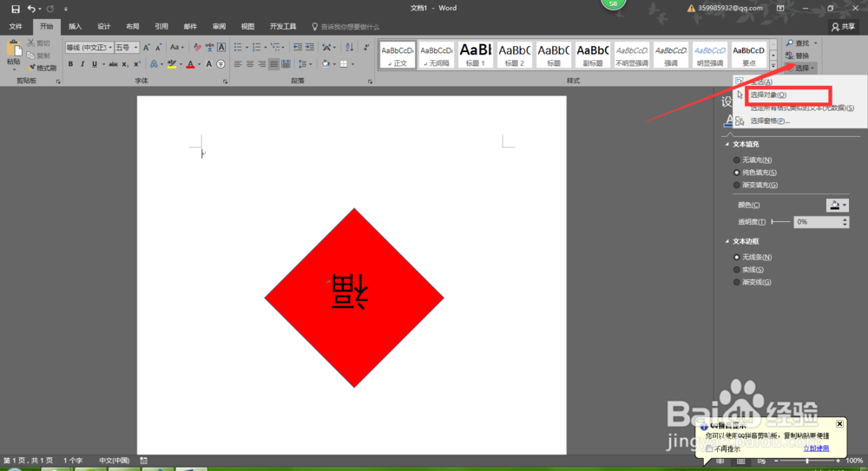The image size is (868, 471).
Task: Click the enclosed character (字) icon
Action: [x=220, y=64]
